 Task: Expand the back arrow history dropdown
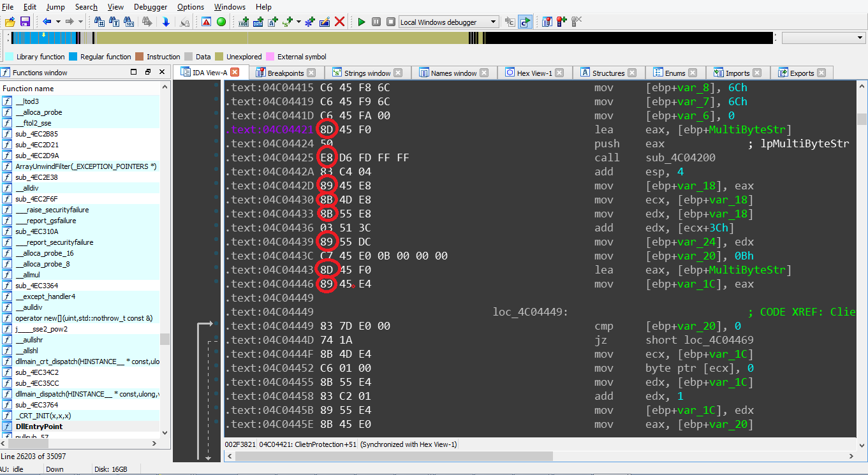[x=58, y=22]
